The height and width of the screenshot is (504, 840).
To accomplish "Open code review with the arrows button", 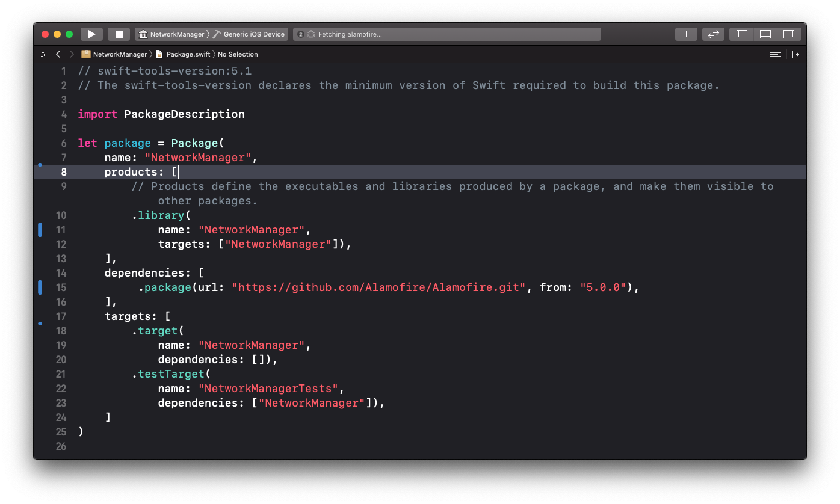I will 713,34.
